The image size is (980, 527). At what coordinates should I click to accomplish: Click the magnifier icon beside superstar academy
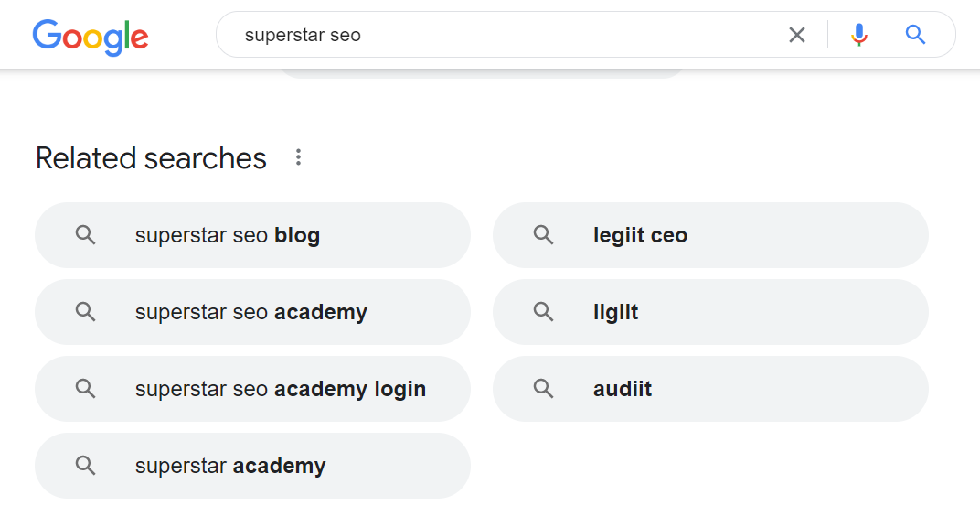point(86,466)
